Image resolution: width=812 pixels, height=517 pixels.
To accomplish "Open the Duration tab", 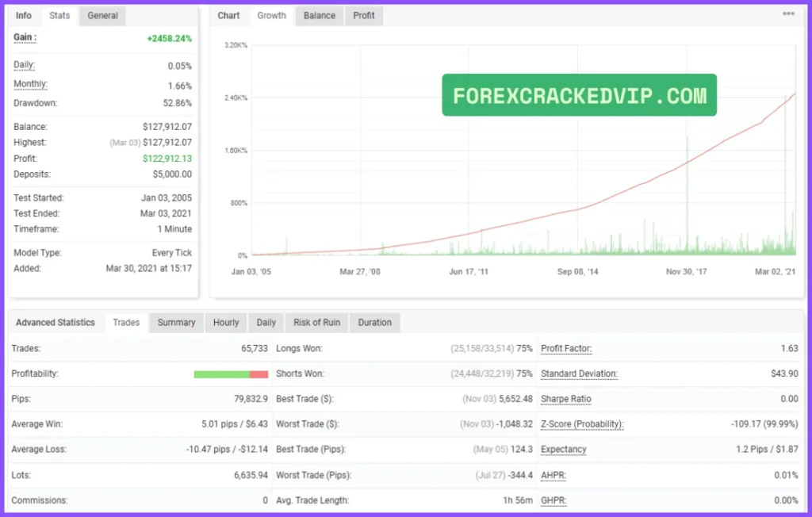I will pyautogui.click(x=374, y=323).
